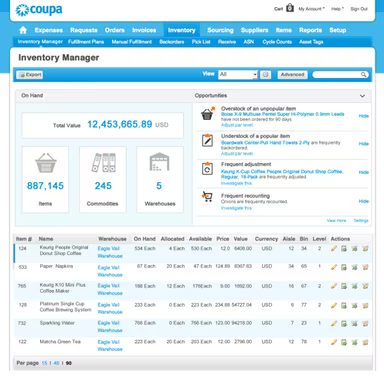The image size is (384, 388).
Task: Open the Expenses tab
Action: (49, 30)
